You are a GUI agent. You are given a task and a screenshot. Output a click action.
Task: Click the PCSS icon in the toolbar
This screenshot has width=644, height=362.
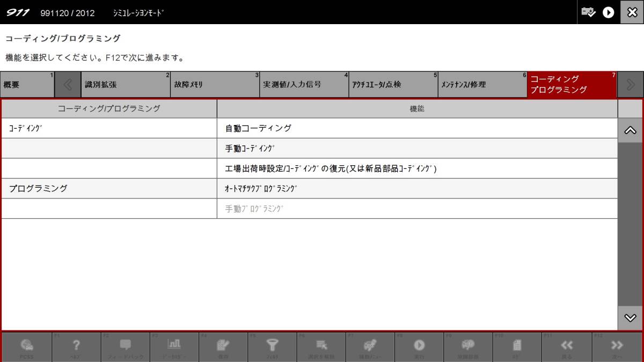[x=28, y=346]
